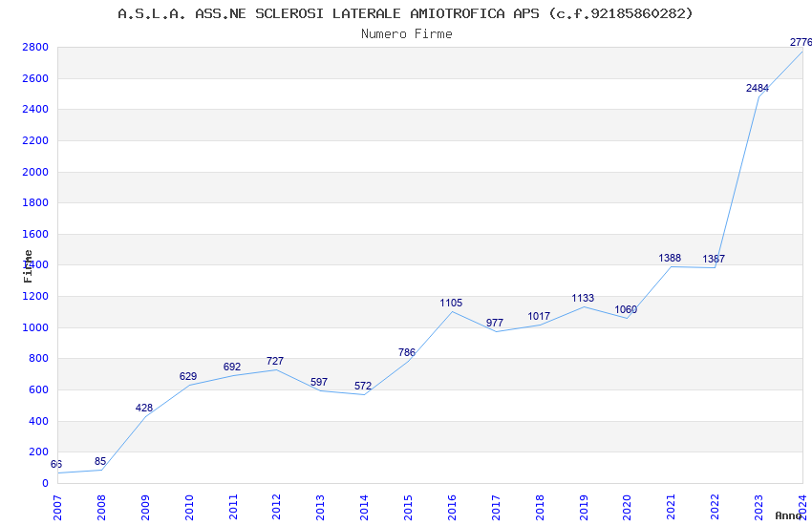The width and height of the screenshot is (812, 525).
Task: Select data label 692
Action: (232, 367)
